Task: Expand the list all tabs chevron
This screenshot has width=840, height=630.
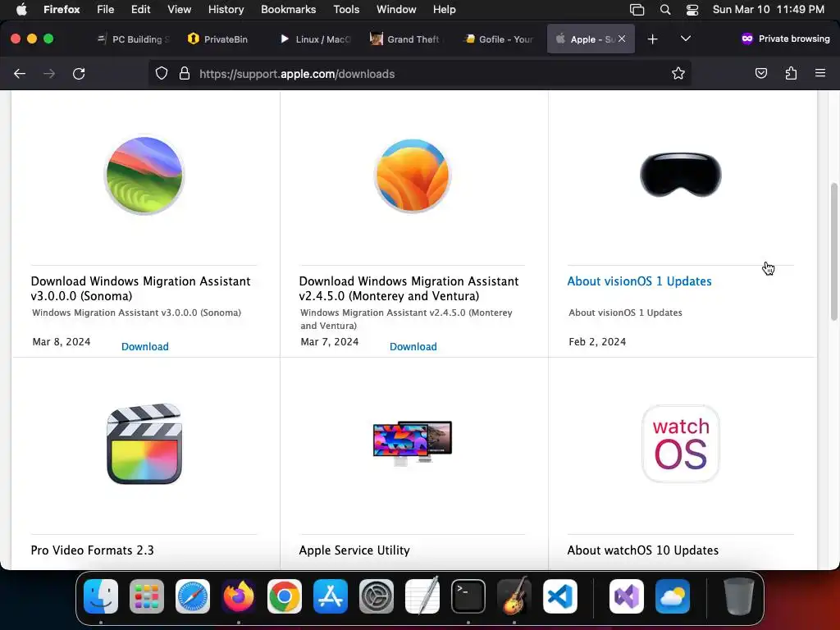Action: [685, 39]
